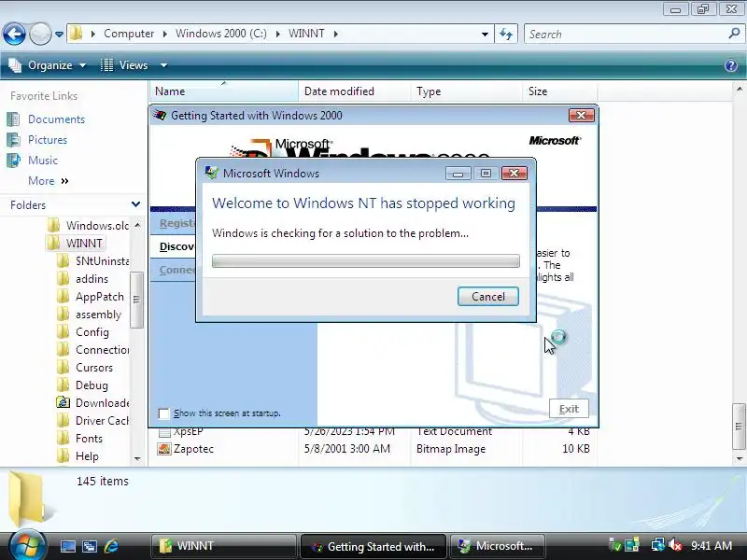Select Cursors folder in tree
The width and height of the screenshot is (747, 560).
coord(85,368)
